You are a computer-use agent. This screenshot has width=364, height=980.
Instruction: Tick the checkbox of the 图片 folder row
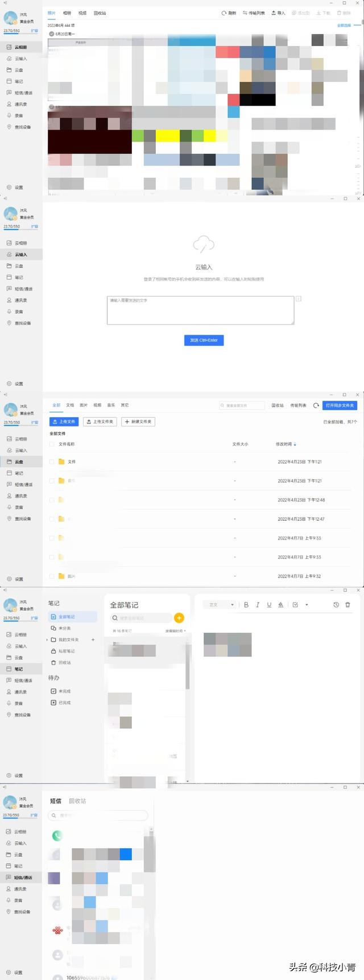(52, 576)
